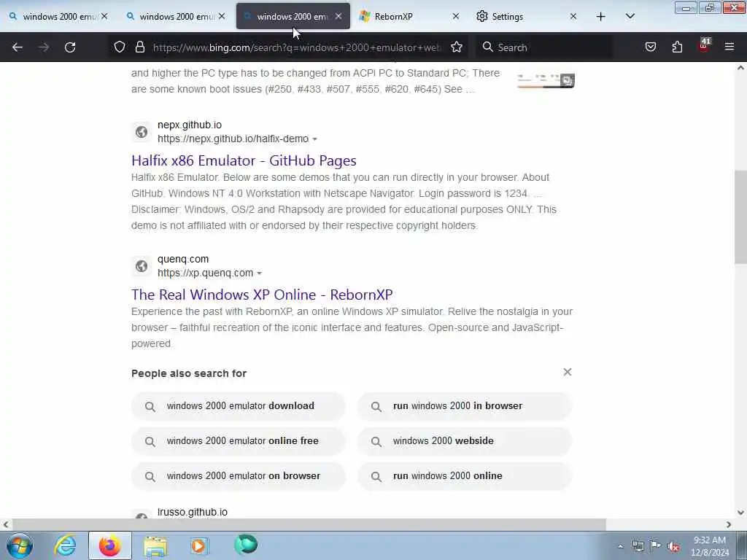Click scroll down arrow of vertical scrollbar
747x560 pixels.
[740, 513]
